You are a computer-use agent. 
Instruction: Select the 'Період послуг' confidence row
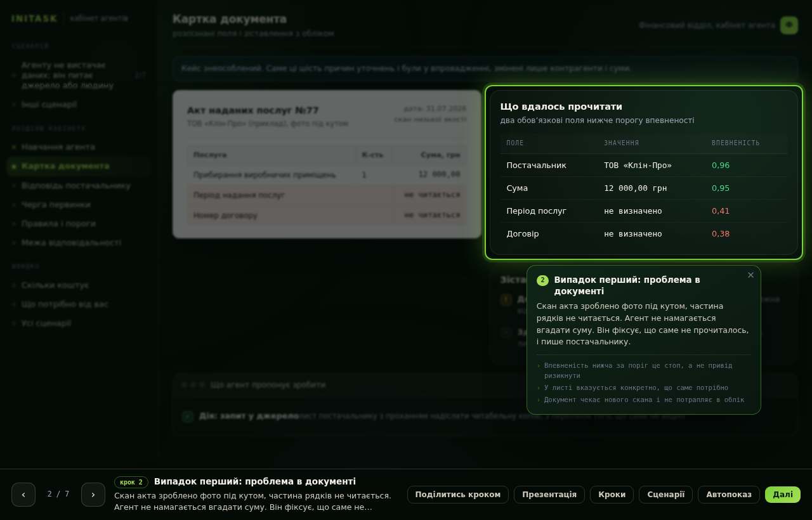[643, 211]
